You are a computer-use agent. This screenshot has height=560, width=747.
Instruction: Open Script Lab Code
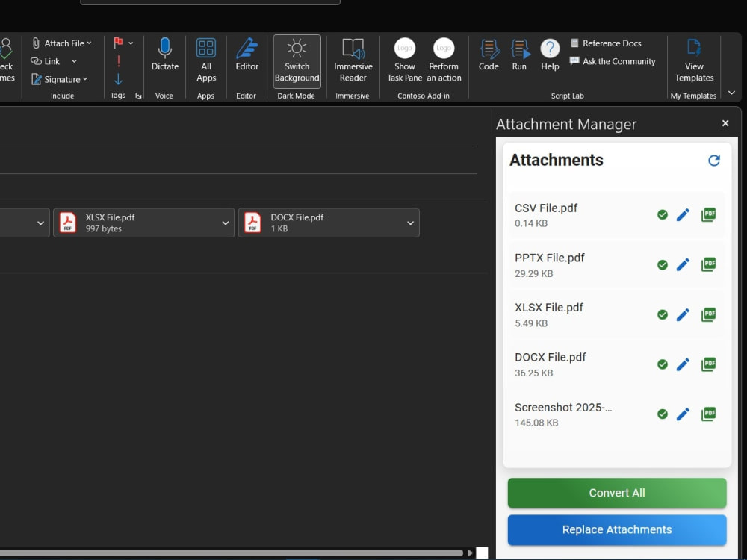pos(489,55)
